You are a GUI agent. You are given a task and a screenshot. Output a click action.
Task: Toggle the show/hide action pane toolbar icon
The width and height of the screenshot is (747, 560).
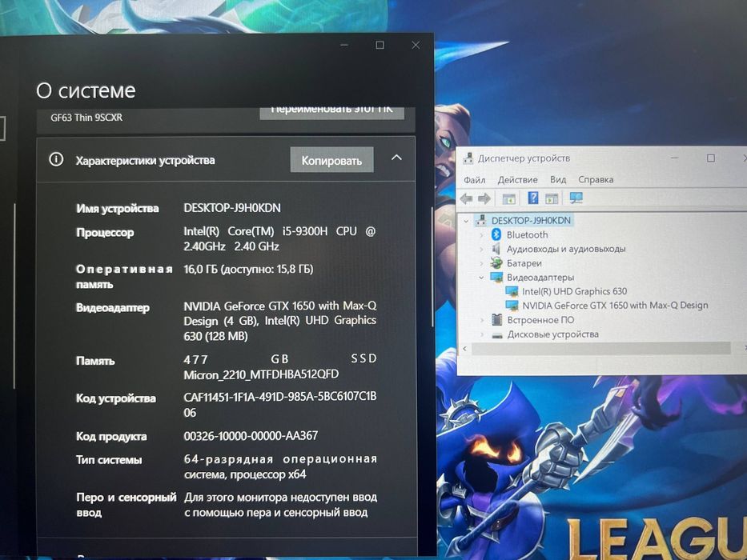point(552,198)
